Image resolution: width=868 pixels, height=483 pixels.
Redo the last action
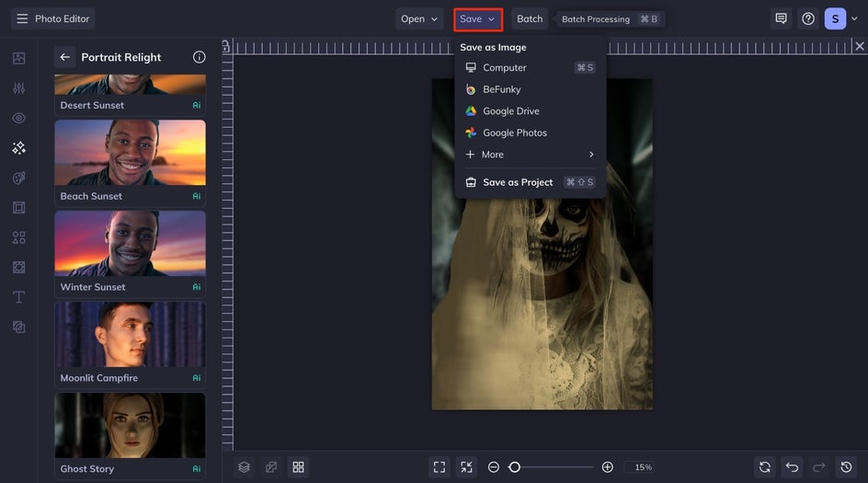pyautogui.click(x=819, y=467)
